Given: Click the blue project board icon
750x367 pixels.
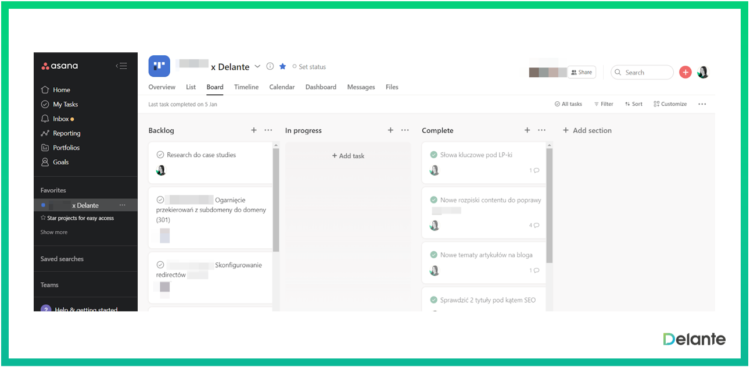Looking at the screenshot, I should click(159, 66).
